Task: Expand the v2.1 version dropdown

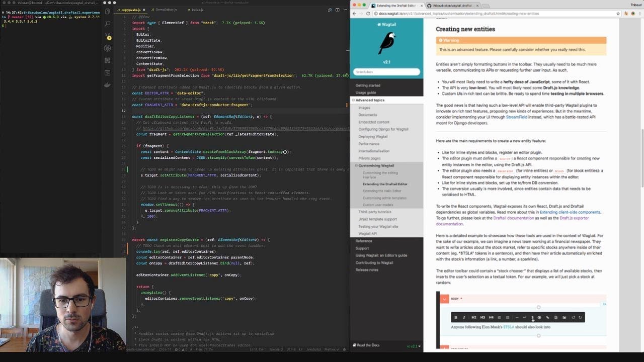Action: pyautogui.click(x=414, y=346)
